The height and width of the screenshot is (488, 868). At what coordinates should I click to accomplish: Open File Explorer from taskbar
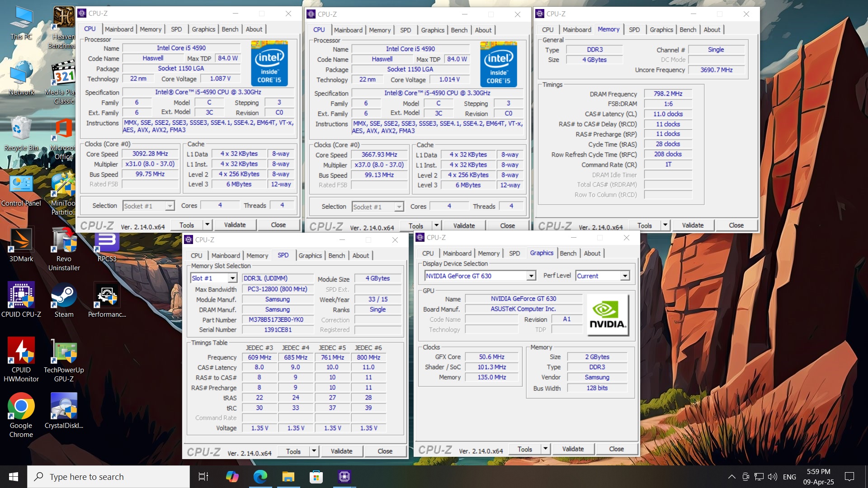(288, 477)
